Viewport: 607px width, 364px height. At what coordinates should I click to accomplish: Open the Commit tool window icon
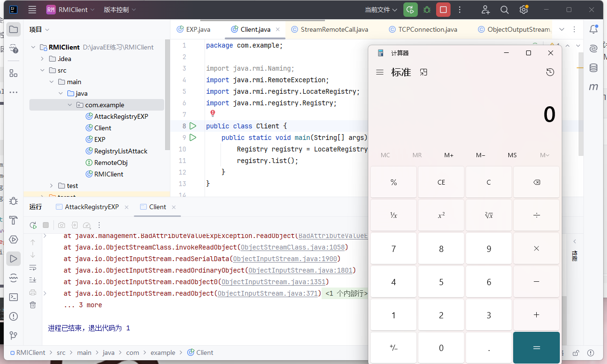13,49
